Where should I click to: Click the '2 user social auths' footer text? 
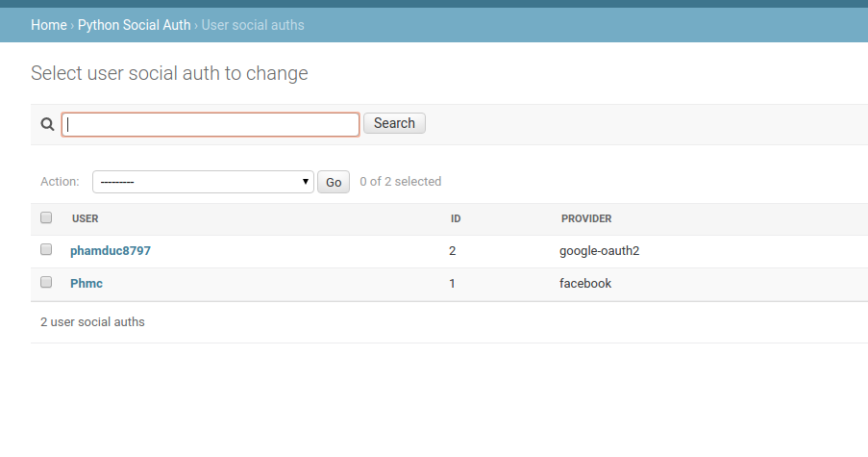(92, 322)
